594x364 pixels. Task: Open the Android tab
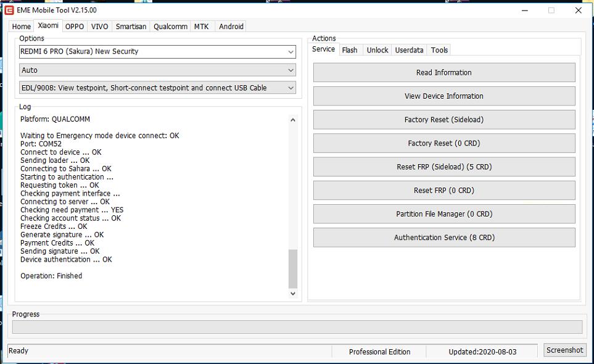231,27
